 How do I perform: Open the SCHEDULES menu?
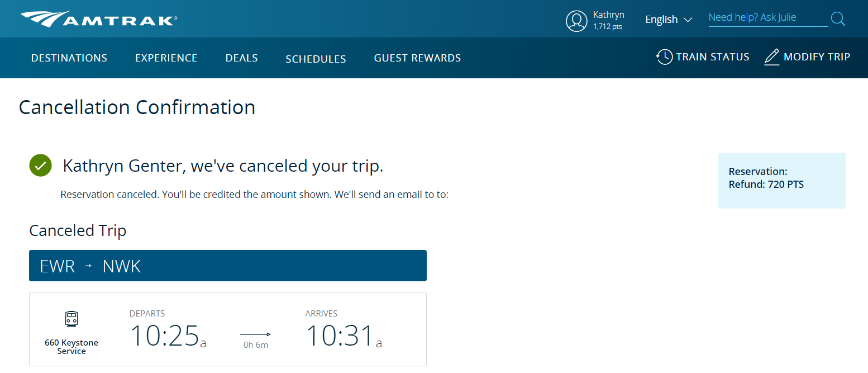click(316, 58)
